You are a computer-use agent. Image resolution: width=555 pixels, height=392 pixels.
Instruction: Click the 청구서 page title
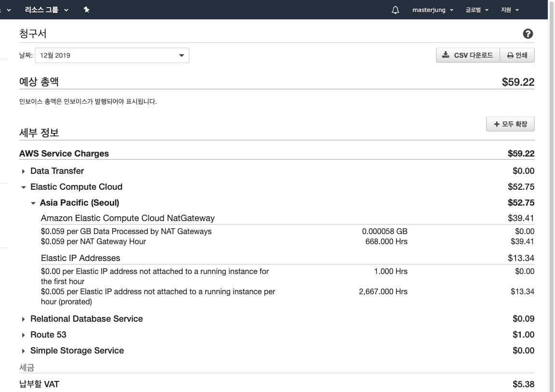tap(33, 34)
